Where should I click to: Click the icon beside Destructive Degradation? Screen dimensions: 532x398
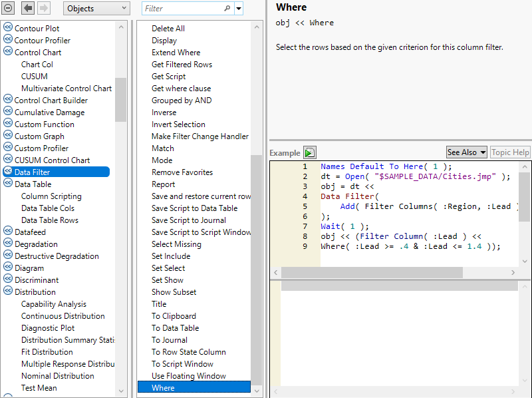click(8, 255)
